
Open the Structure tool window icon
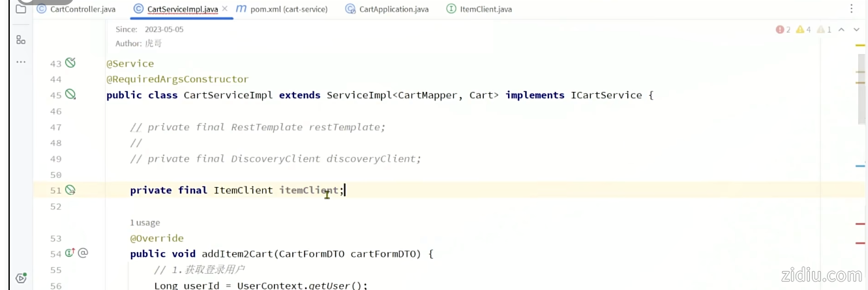click(21, 40)
